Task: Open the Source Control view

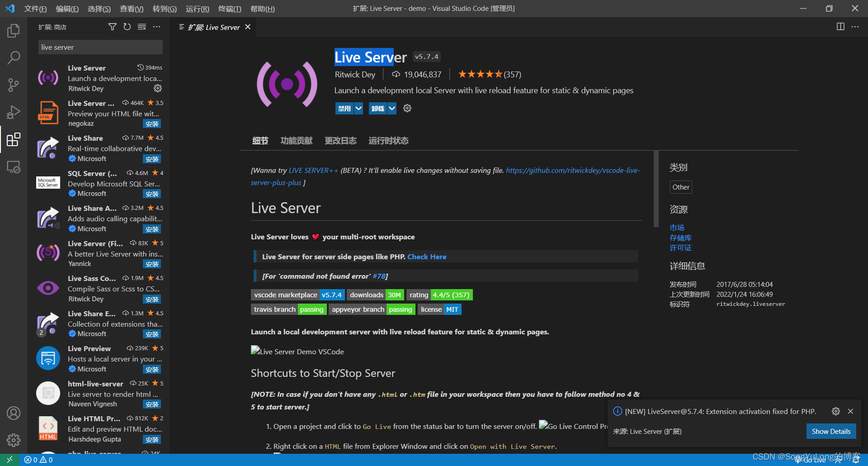Action: tap(14, 85)
